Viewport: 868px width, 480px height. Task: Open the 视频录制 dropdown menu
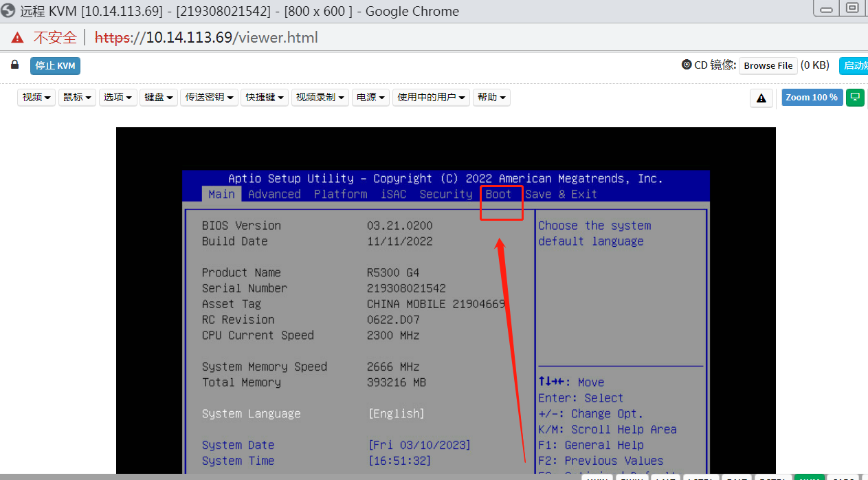[320, 97]
